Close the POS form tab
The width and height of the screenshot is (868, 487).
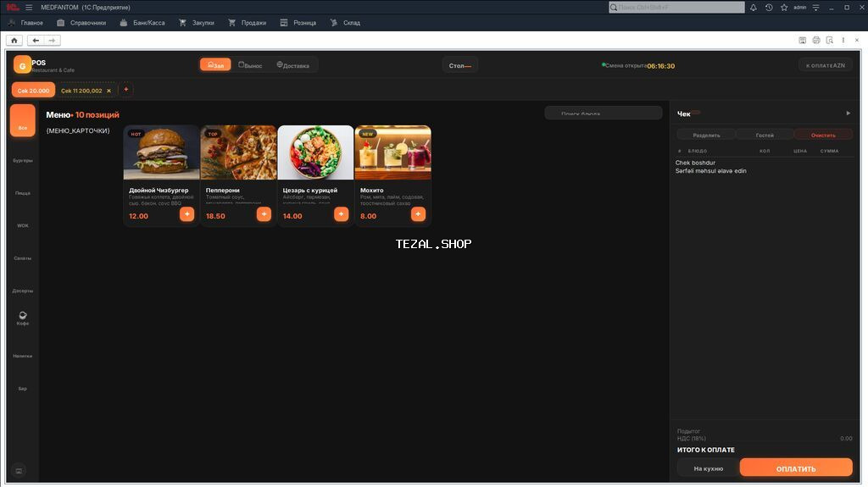[x=857, y=41]
